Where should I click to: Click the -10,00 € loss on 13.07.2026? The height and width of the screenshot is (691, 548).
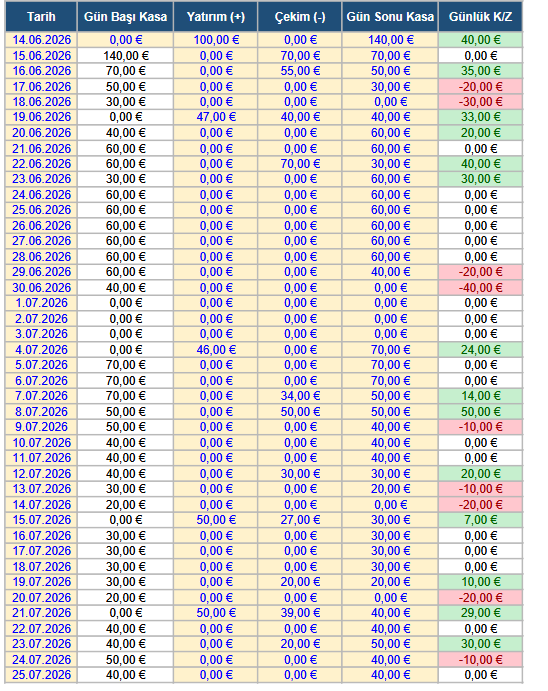480,489
